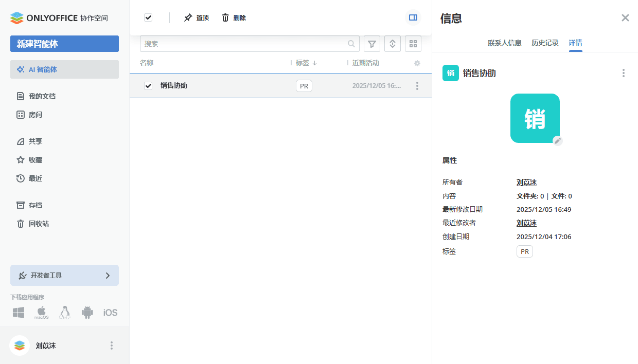Switch to thumbnail grid view
This screenshot has width=638, height=364.
[x=413, y=44]
